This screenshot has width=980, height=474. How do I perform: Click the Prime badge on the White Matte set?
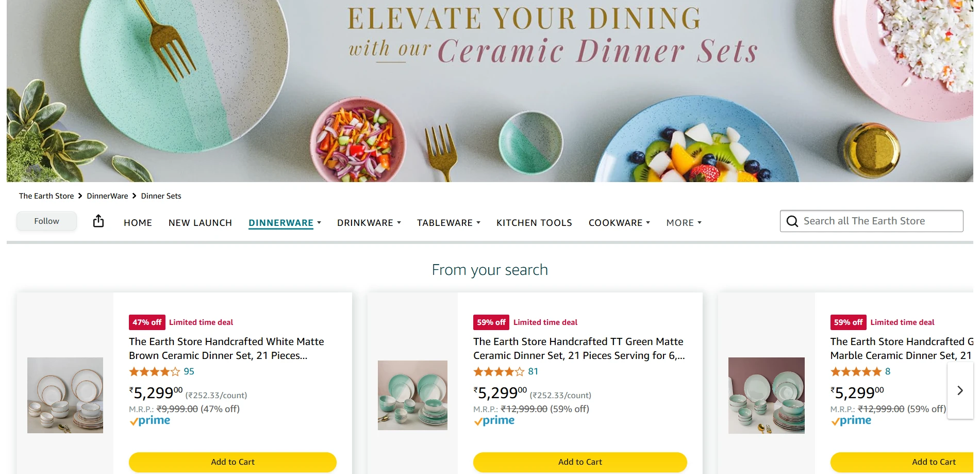coord(150,421)
